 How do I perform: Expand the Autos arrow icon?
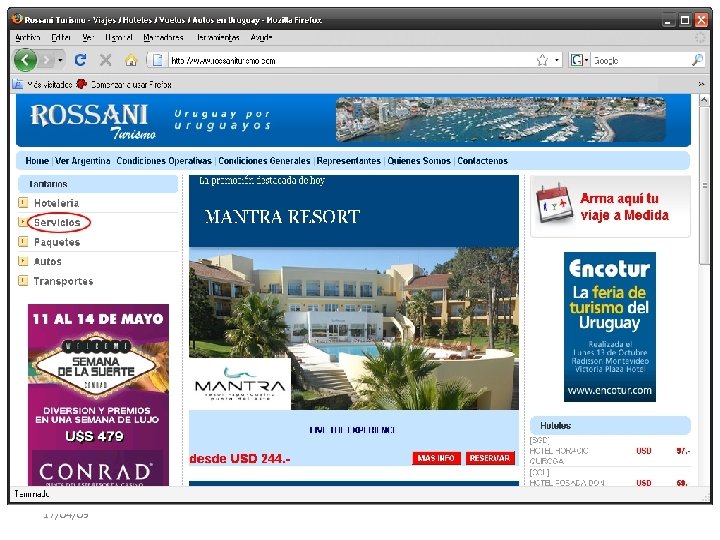pyautogui.click(x=23, y=261)
